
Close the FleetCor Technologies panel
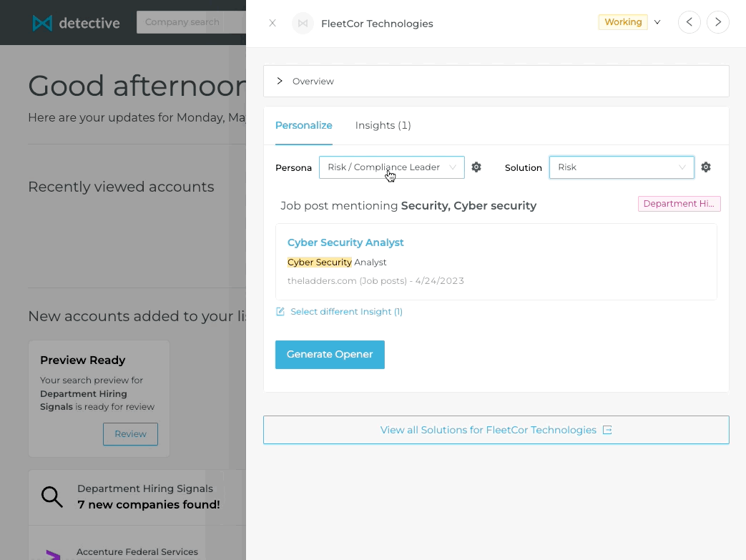pos(272,23)
